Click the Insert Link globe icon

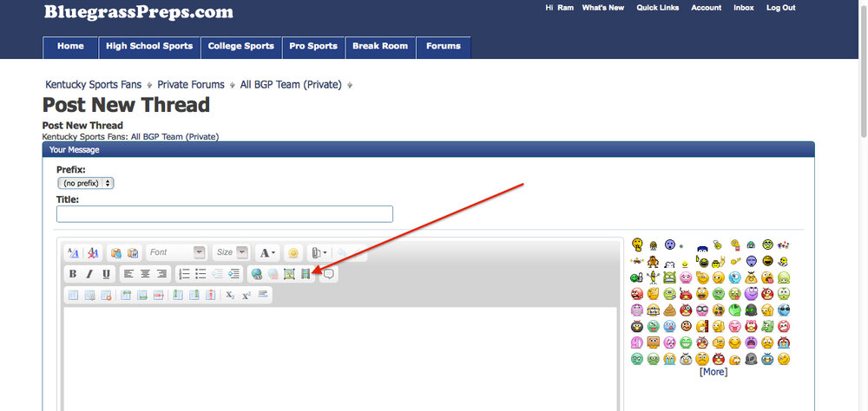point(256,274)
